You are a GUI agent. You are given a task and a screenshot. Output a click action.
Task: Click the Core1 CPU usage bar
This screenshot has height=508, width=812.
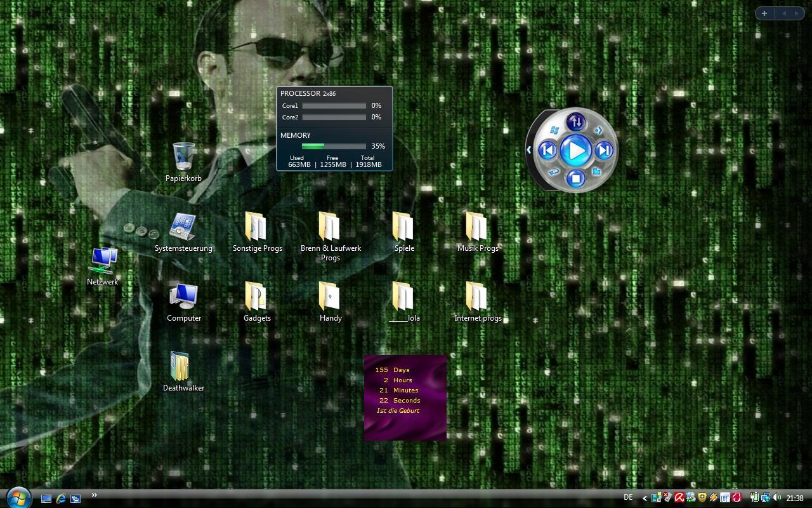pos(334,105)
